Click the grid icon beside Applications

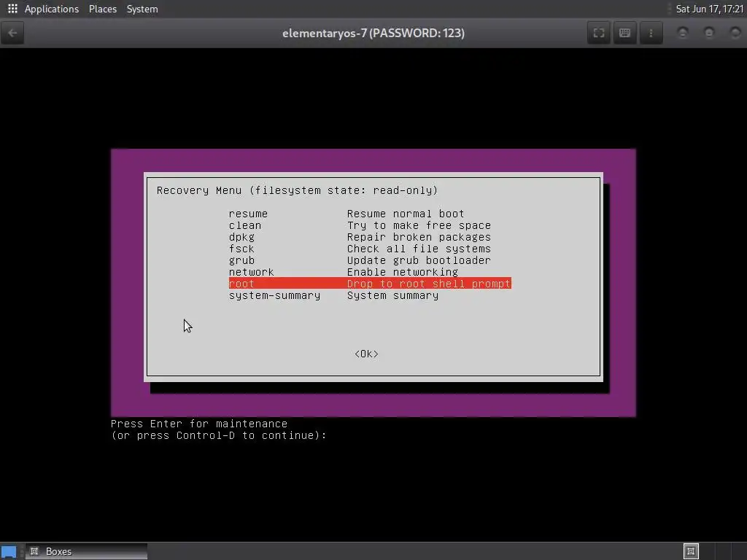[x=12, y=9]
